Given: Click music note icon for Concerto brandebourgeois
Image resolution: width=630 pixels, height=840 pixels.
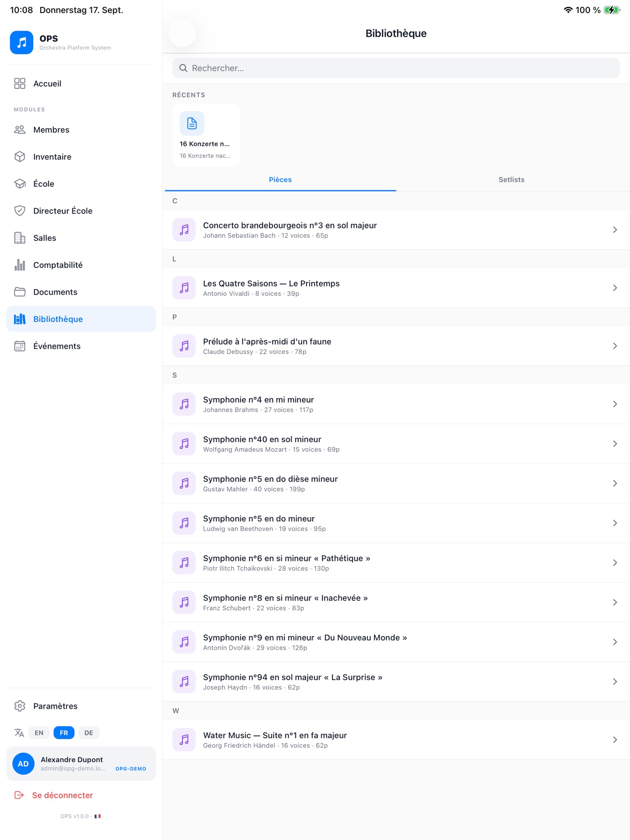Looking at the screenshot, I should click(184, 230).
